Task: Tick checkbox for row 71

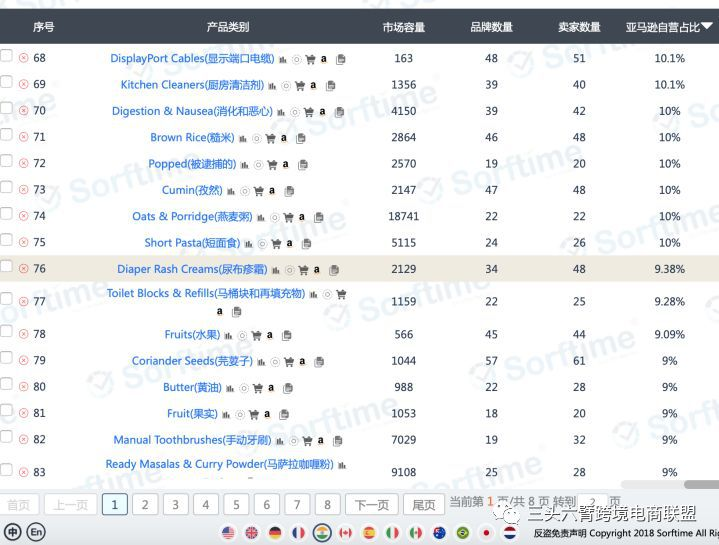Action: tap(6, 135)
